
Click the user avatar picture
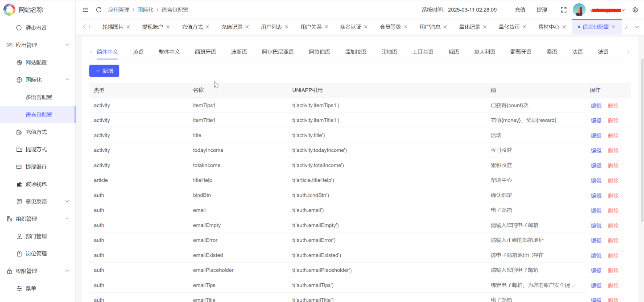pyautogui.click(x=579, y=10)
